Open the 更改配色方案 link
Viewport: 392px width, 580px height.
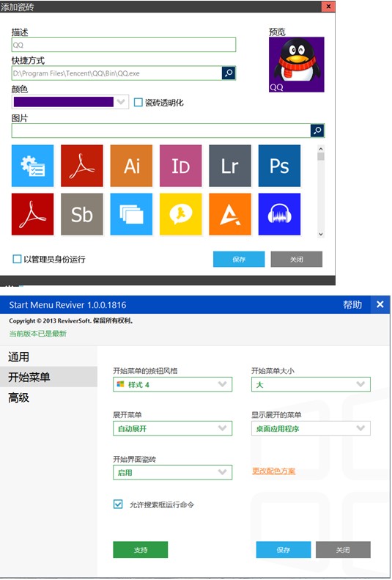click(274, 471)
